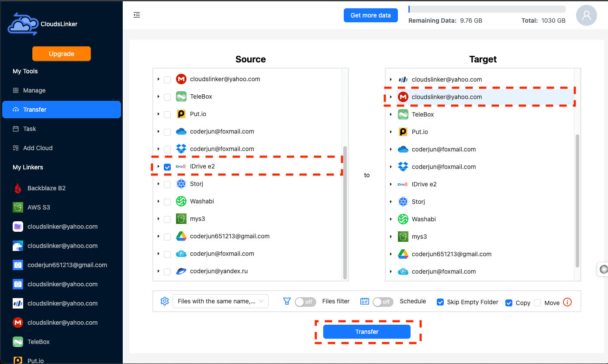Image resolution: width=608 pixels, height=364 pixels.
Task: Click the remaining data progress bar
Action: [487, 9]
